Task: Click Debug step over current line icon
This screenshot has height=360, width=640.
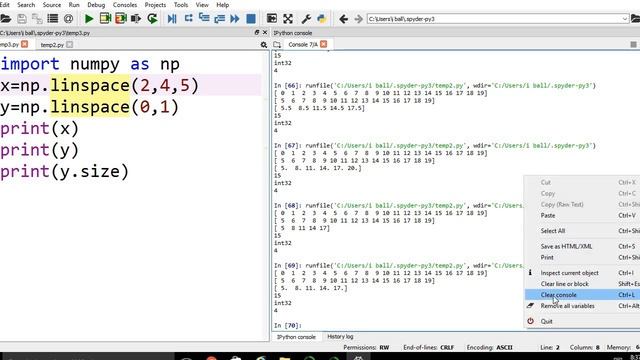Action: click(x=188, y=18)
